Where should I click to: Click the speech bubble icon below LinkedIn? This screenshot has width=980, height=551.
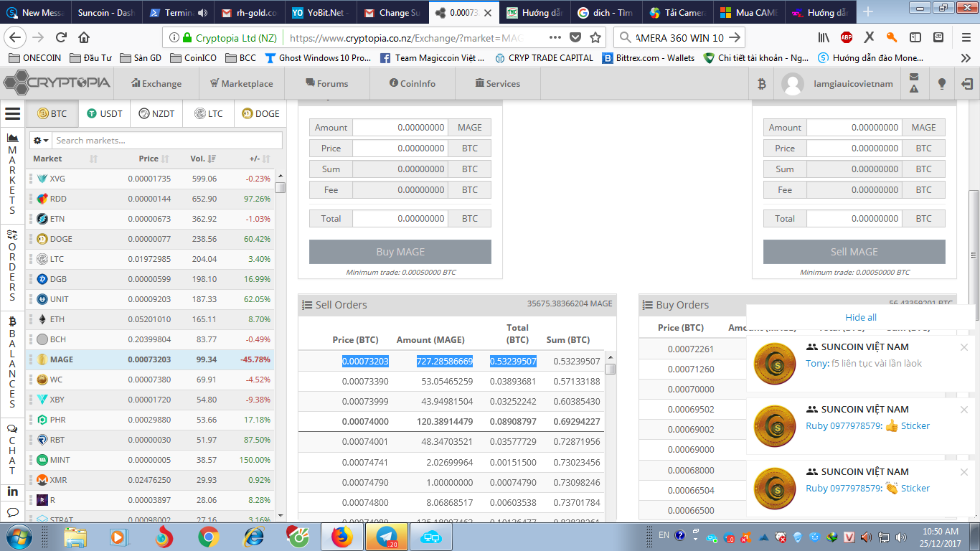click(x=12, y=512)
